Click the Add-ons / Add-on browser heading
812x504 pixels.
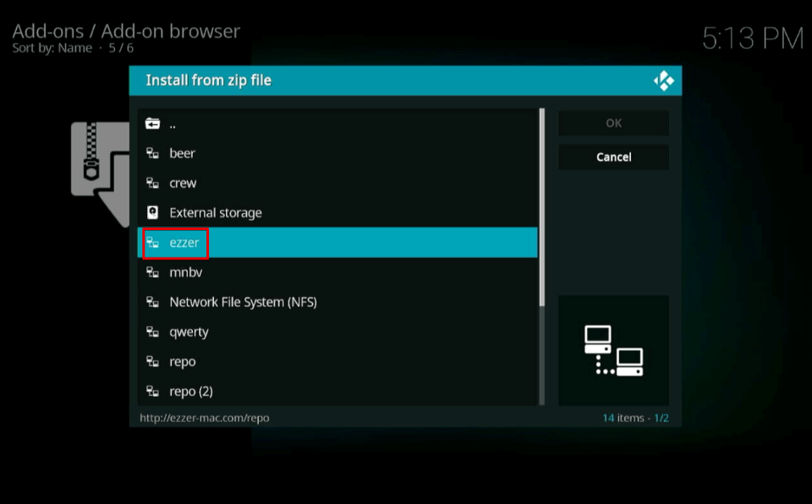pyautogui.click(x=126, y=31)
